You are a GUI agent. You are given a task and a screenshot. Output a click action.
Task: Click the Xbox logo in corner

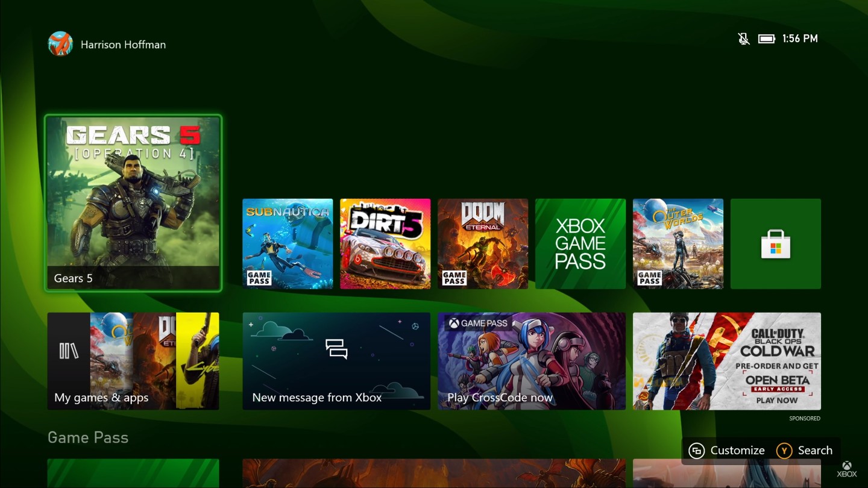847,469
